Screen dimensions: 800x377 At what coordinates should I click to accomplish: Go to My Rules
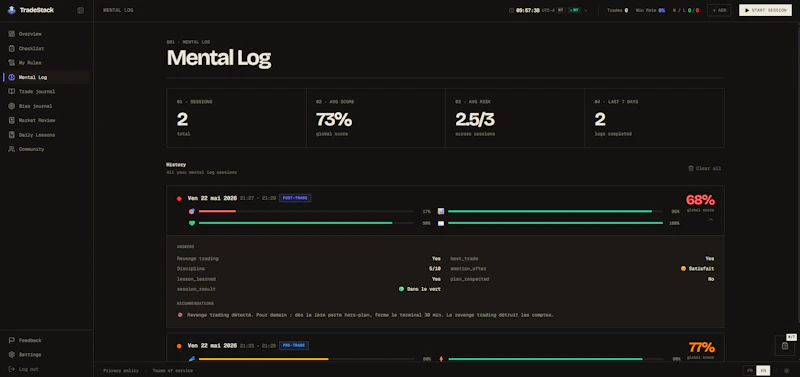tap(46, 63)
